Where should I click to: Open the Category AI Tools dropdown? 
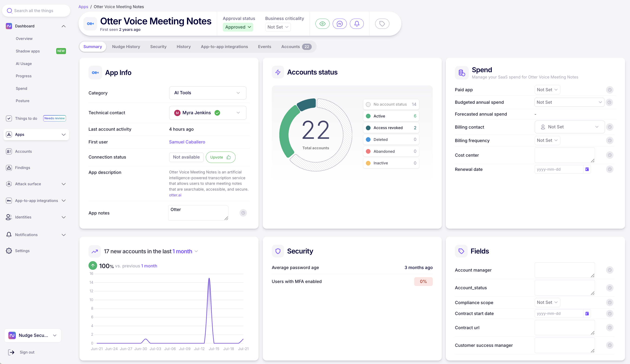click(x=207, y=93)
